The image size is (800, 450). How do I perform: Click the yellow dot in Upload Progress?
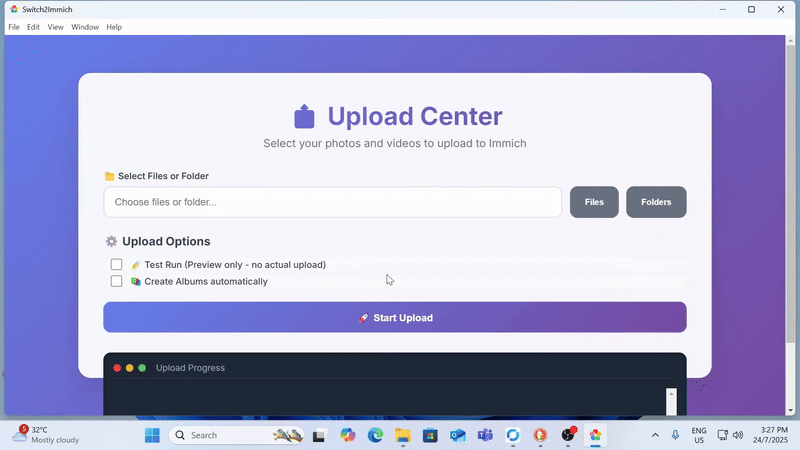coord(130,368)
